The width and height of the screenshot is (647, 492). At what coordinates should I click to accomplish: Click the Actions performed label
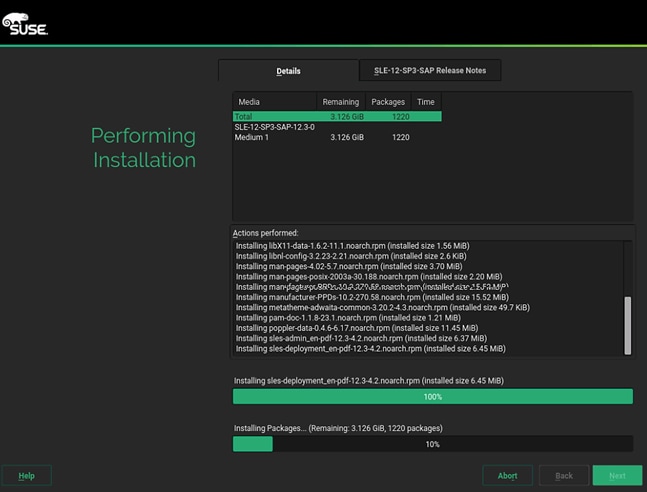(265, 233)
